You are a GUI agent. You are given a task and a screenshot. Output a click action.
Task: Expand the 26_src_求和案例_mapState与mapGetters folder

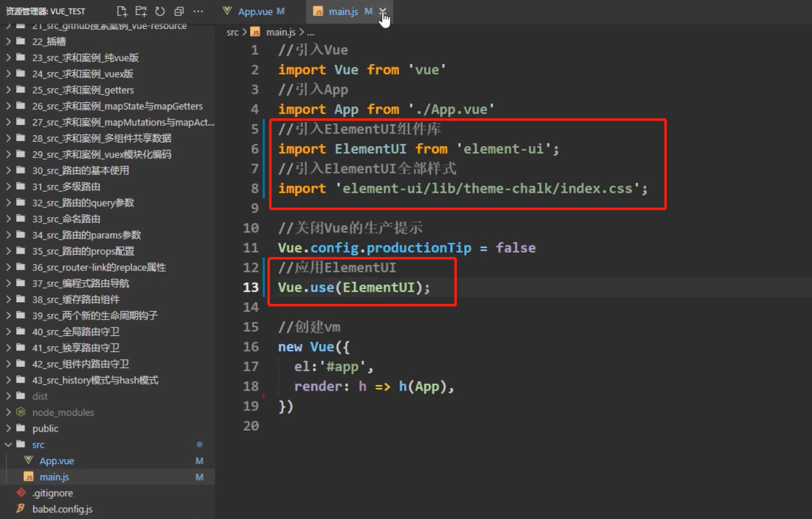point(8,106)
